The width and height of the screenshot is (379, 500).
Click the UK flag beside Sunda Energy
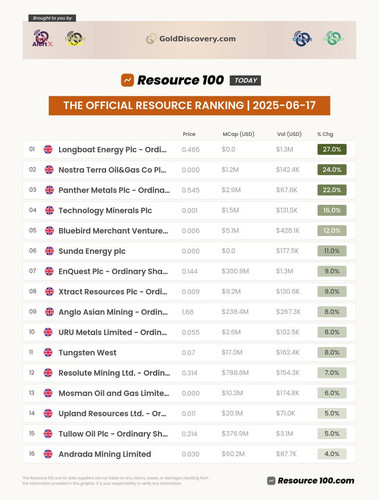point(49,251)
